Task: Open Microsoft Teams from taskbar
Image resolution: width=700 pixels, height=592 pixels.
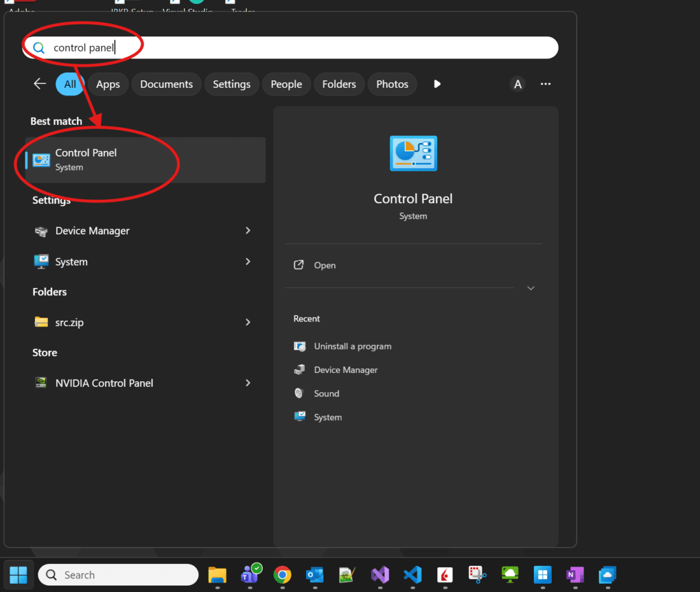Action: pos(251,575)
